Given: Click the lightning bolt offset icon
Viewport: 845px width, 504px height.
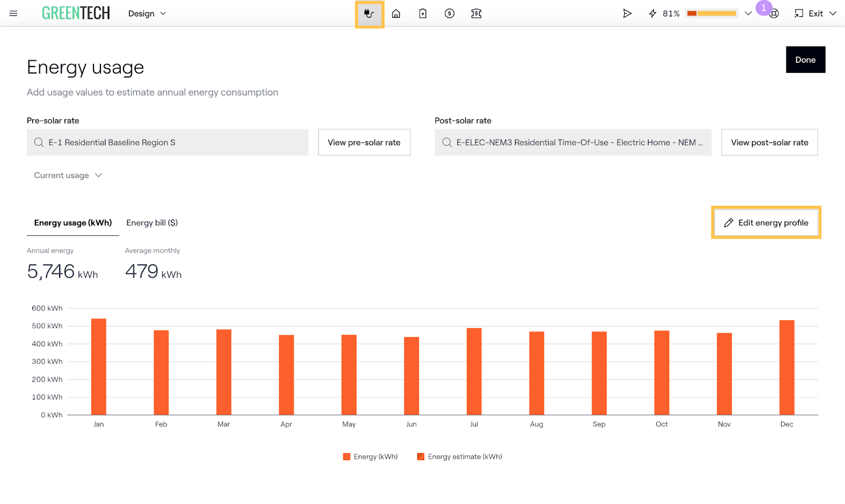Looking at the screenshot, I should pyautogui.click(x=653, y=14).
